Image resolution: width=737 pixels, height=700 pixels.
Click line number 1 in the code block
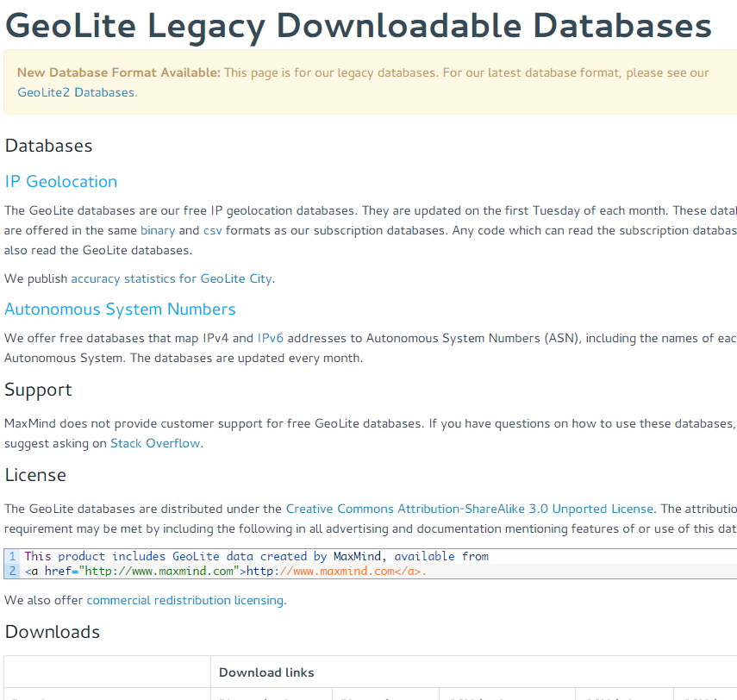pos(12,557)
